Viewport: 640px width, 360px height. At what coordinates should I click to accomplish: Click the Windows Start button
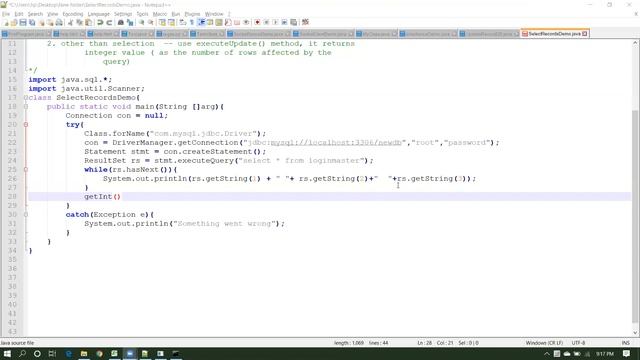click(7, 354)
